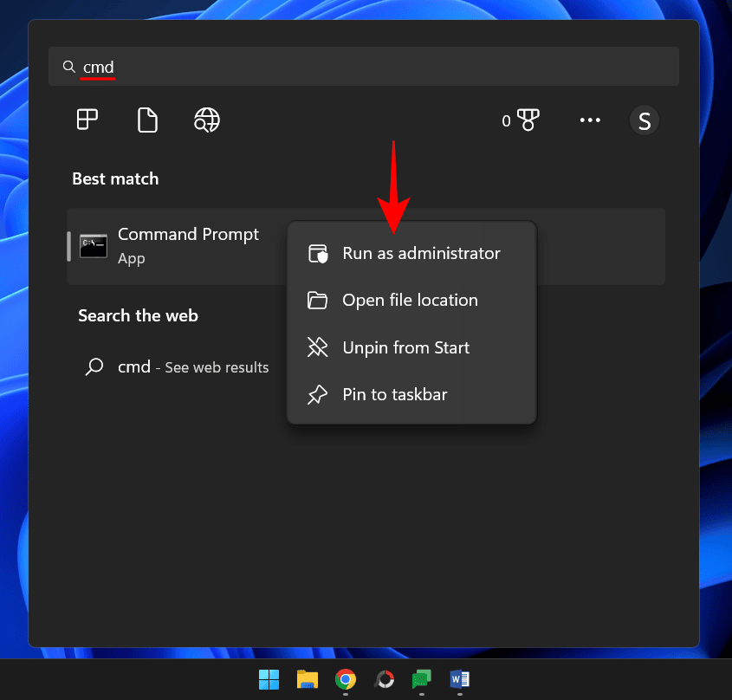Select the Web search filter
Screen dimensions: 732x700
pyautogui.click(x=206, y=120)
